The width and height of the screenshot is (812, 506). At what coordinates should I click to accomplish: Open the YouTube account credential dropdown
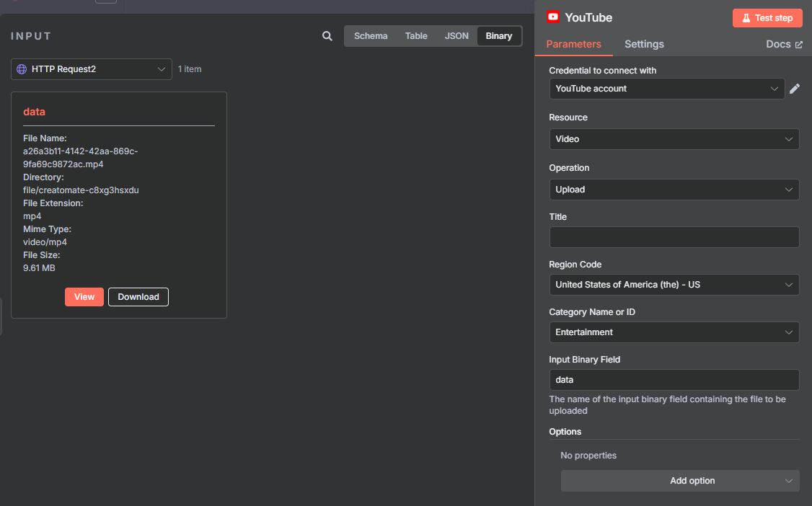pos(666,89)
